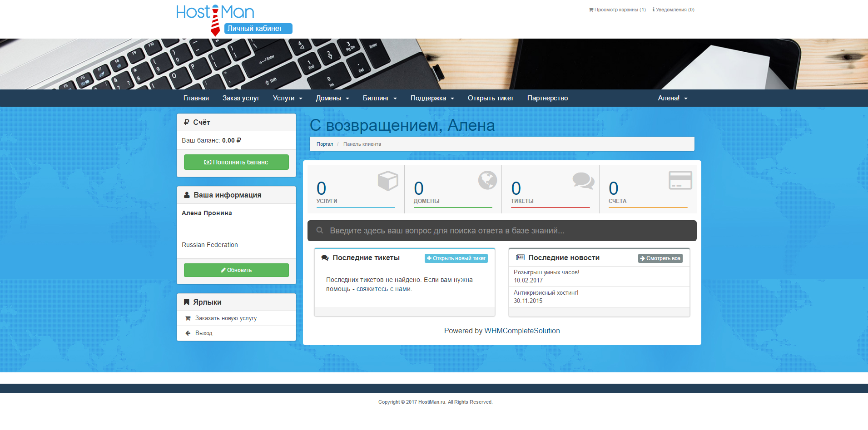Open the Антикризисный хостинг! news item
The width and height of the screenshot is (868, 430).
[546, 293]
